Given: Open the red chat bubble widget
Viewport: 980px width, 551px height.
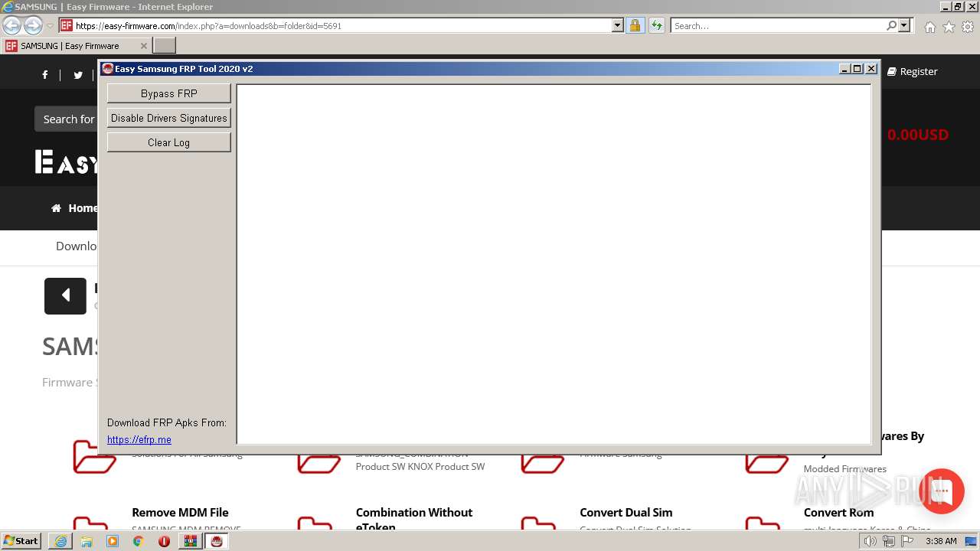Looking at the screenshot, I should coord(942,491).
